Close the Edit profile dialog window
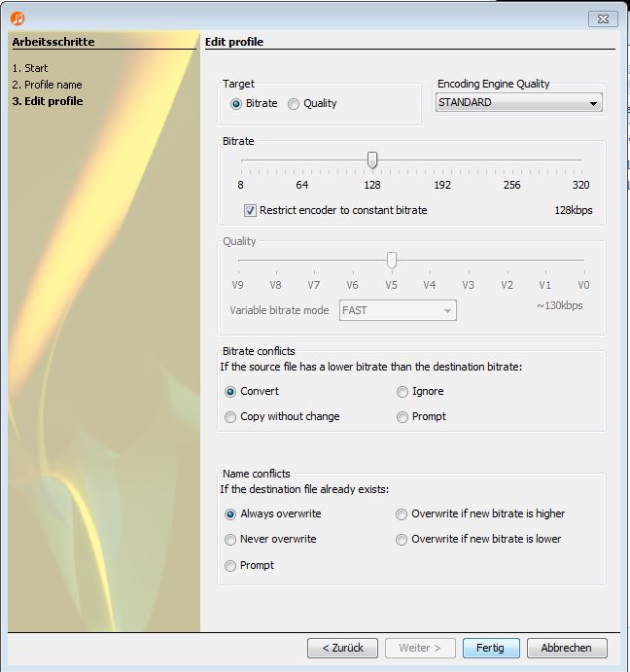Screen dimensions: 630x672 (x=603, y=18)
